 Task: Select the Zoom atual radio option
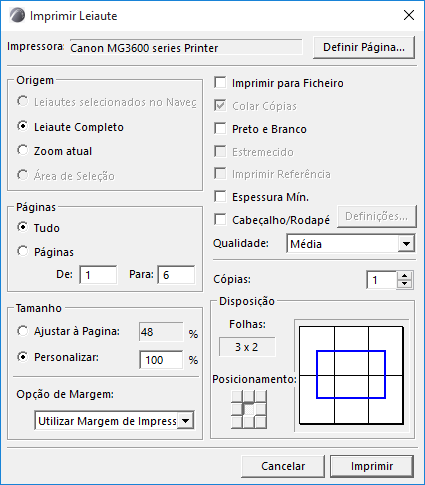(54, 151)
